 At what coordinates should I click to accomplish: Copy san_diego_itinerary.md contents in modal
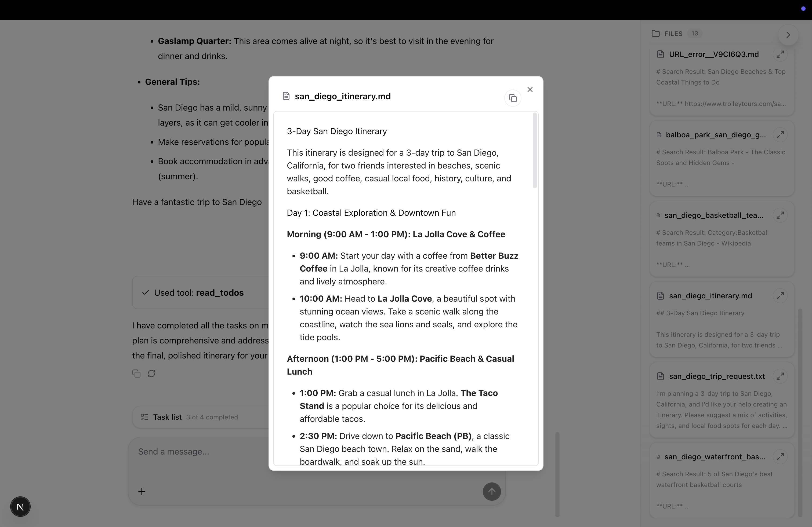click(512, 98)
